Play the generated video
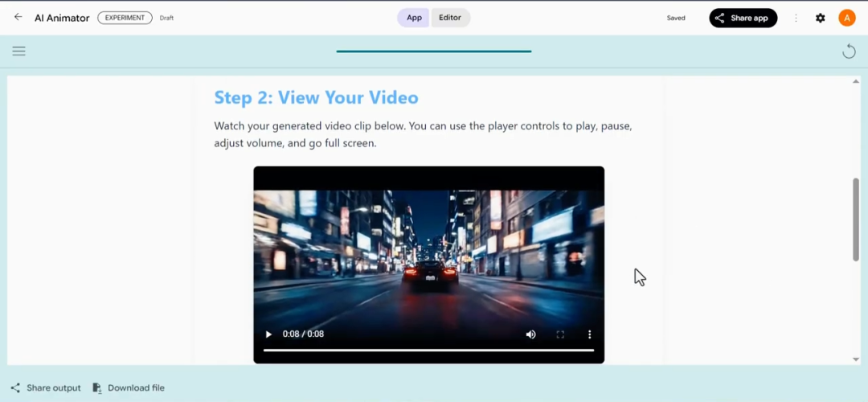This screenshot has width=868, height=402. coord(268,334)
